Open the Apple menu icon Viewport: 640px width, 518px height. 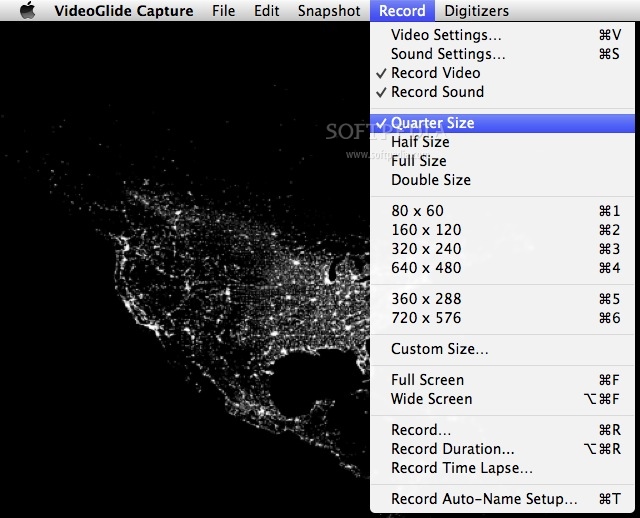27,11
